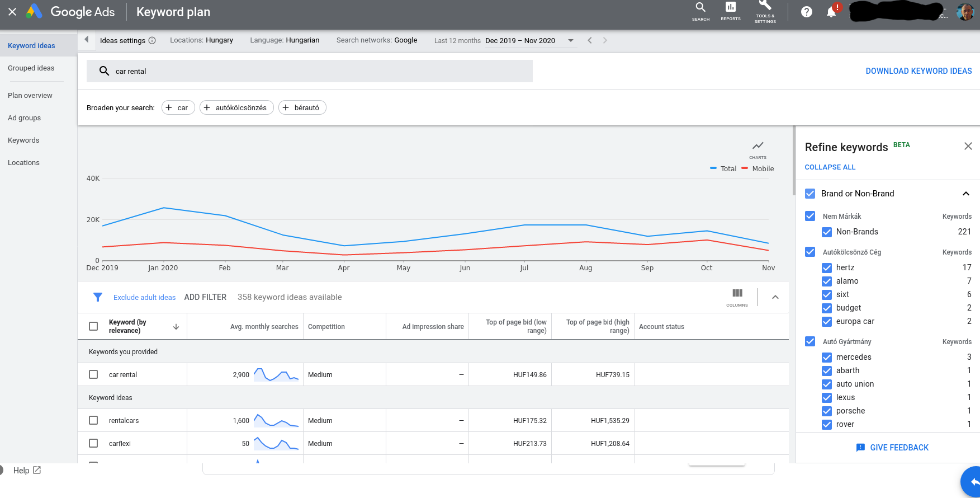
Task: Click Add Filter
Action: [205, 297]
